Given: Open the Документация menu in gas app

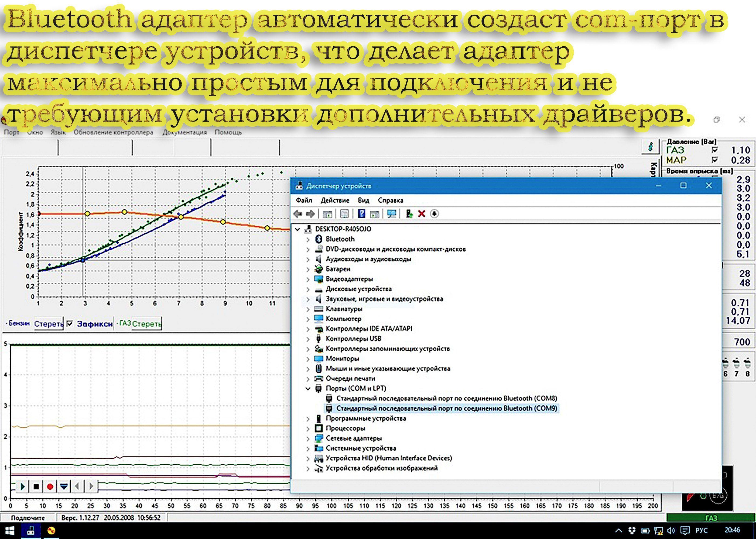Looking at the screenshot, I should (184, 132).
